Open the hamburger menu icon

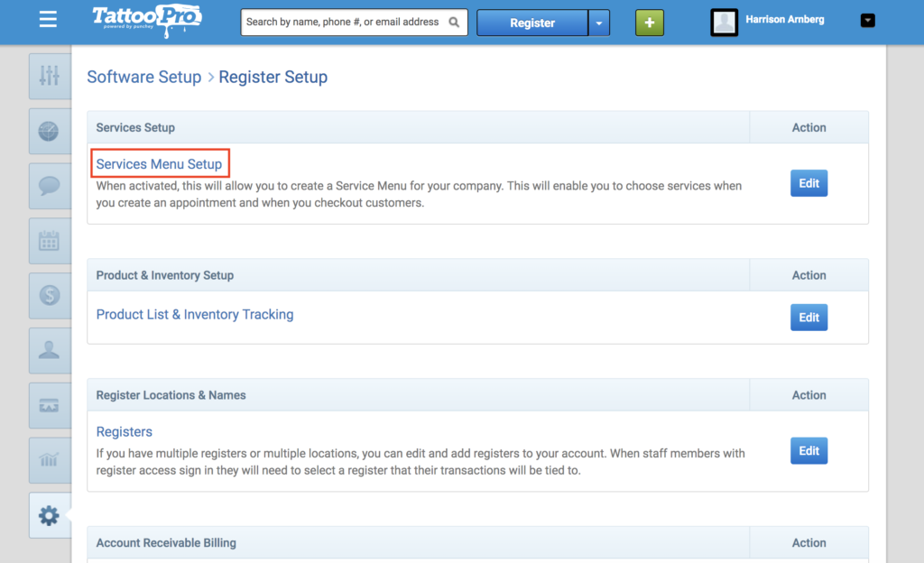pyautogui.click(x=49, y=20)
